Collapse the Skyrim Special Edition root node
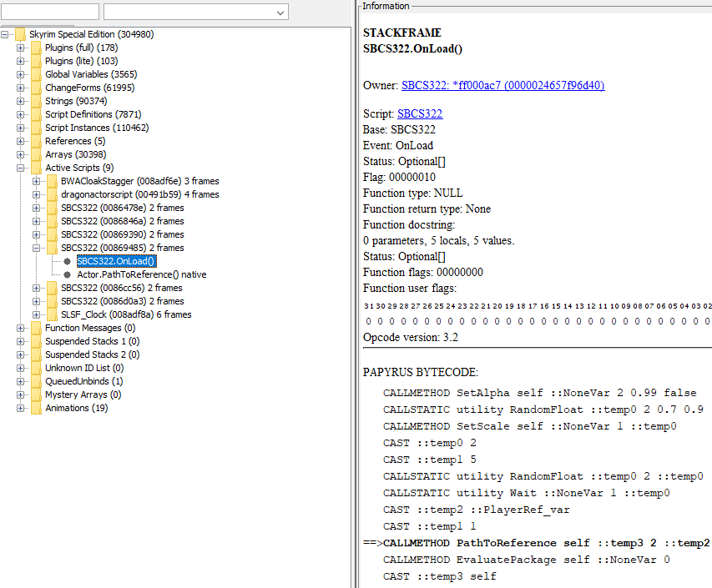 point(4,34)
